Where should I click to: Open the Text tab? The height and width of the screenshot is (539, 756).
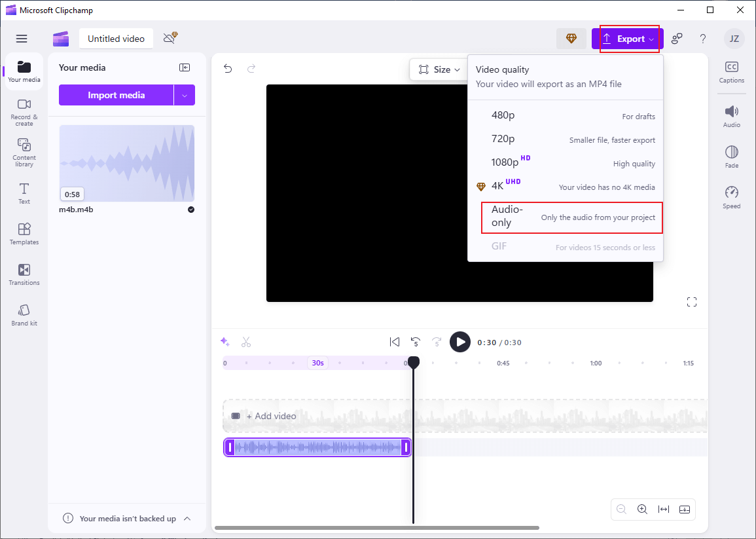[24, 193]
